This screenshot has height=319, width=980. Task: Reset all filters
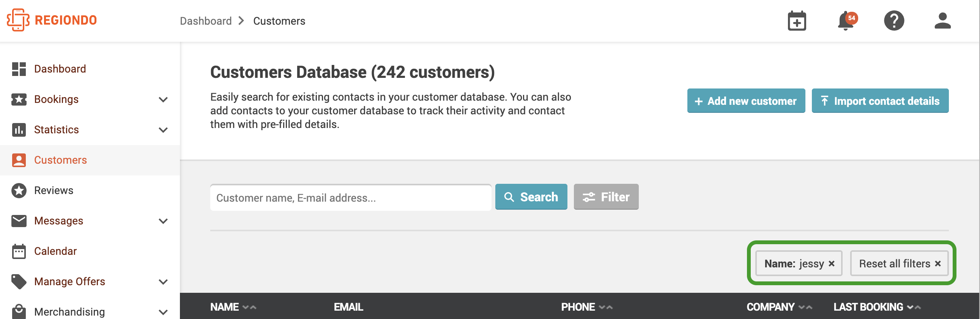[x=900, y=264]
